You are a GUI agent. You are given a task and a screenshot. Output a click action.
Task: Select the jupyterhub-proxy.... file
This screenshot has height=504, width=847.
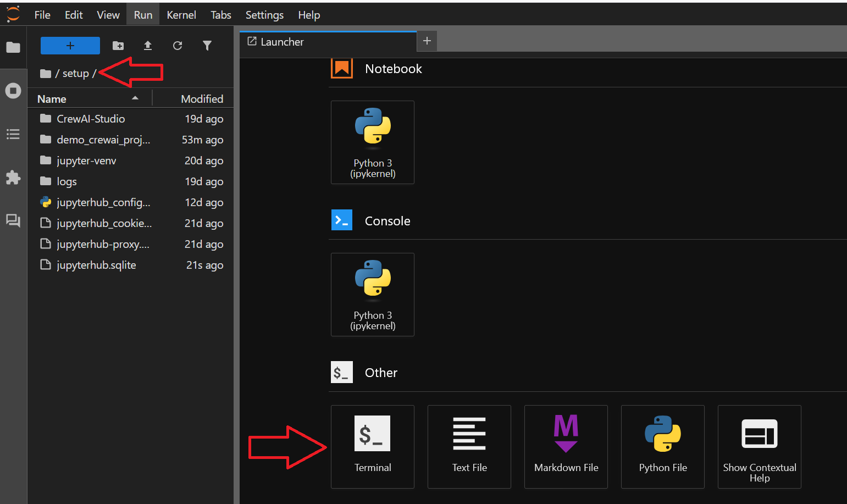click(131, 244)
